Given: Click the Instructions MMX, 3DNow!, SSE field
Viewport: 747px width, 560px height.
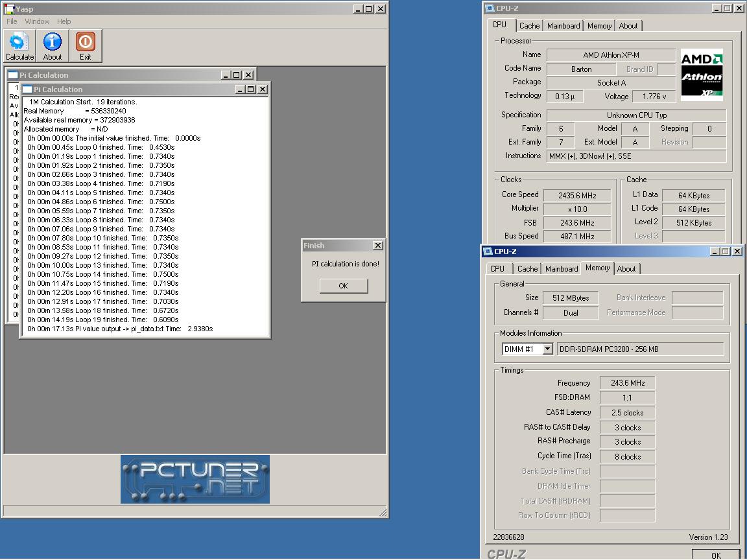Looking at the screenshot, I should tap(637, 156).
